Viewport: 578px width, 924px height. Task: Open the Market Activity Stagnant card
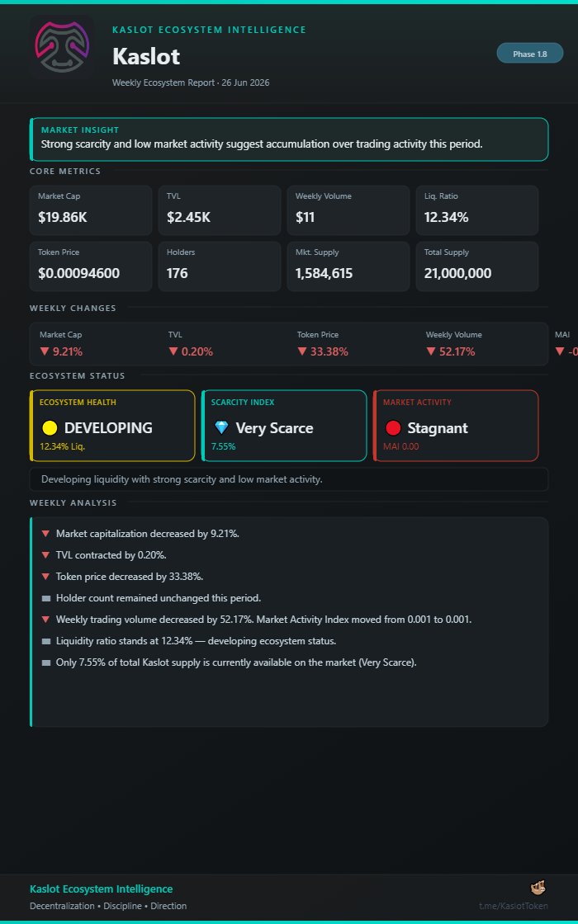(455, 426)
